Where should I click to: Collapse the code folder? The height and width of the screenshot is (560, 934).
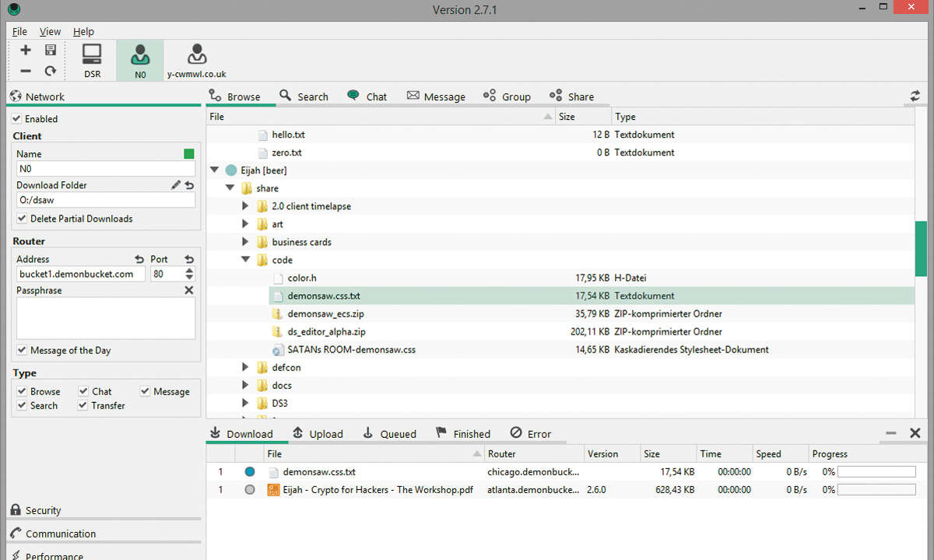[x=245, y=260]
